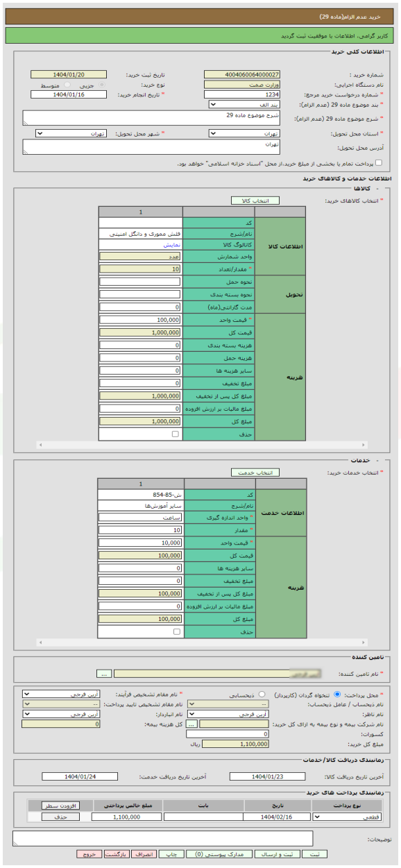Click the services table horizontal scrollbar
Viewport: 401px width, 868px height.
201,643
